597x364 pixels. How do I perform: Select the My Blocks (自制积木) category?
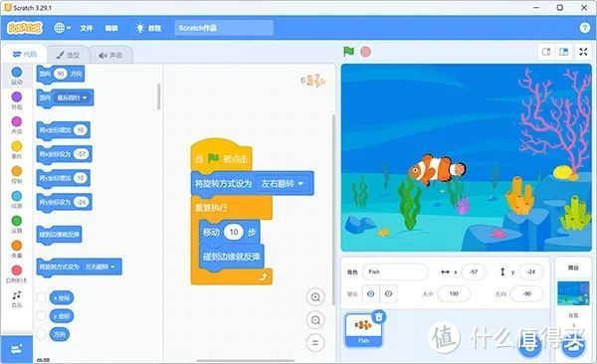(x=16, y=274)
